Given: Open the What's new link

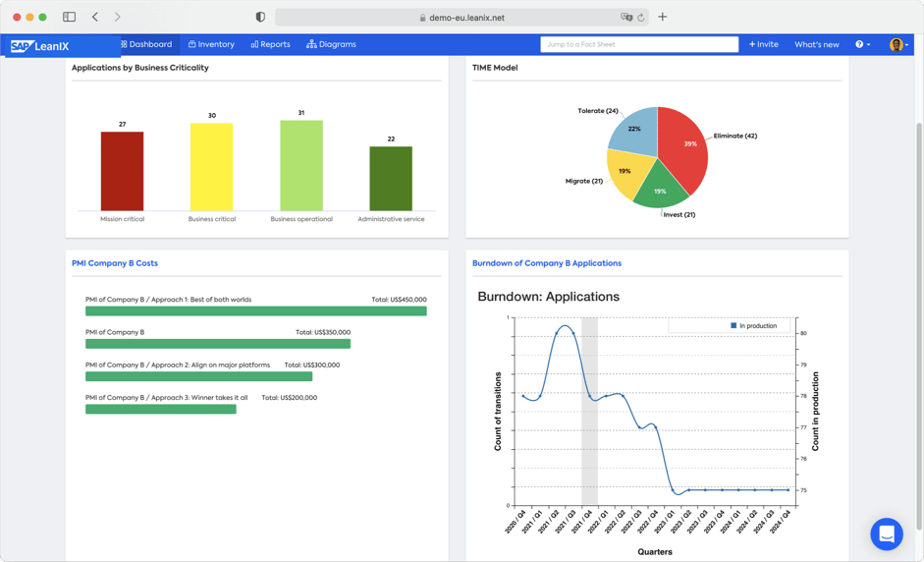Looking at the screenshot, I should [x=816, y=44].
